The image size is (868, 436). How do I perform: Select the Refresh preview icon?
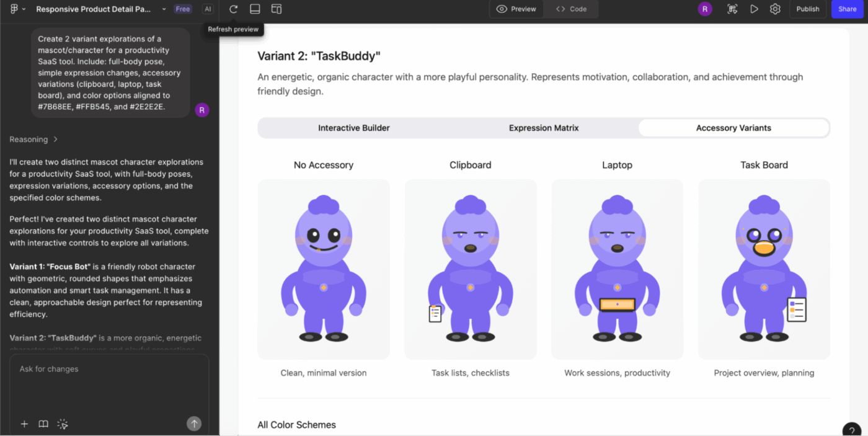(233, 9)
